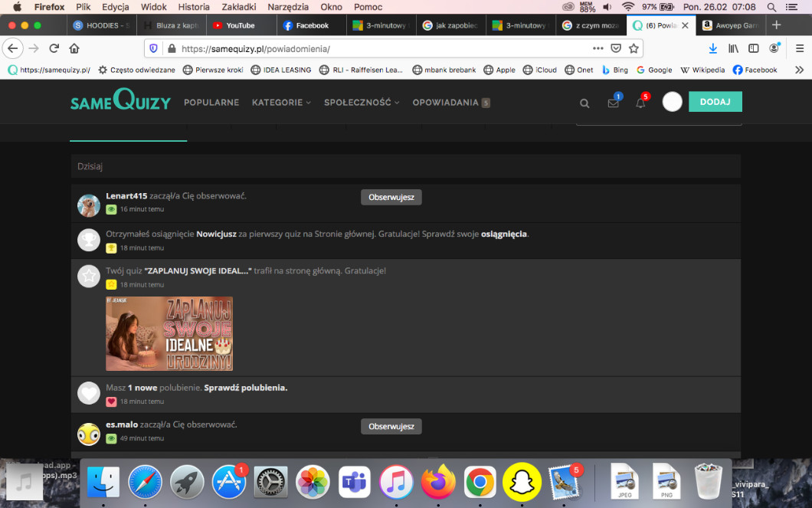Image resolution: width=812 pixels, height=508 pixels.
Task: Open the Zakładki menu in menu bar
Action: [x=238, y=7]
